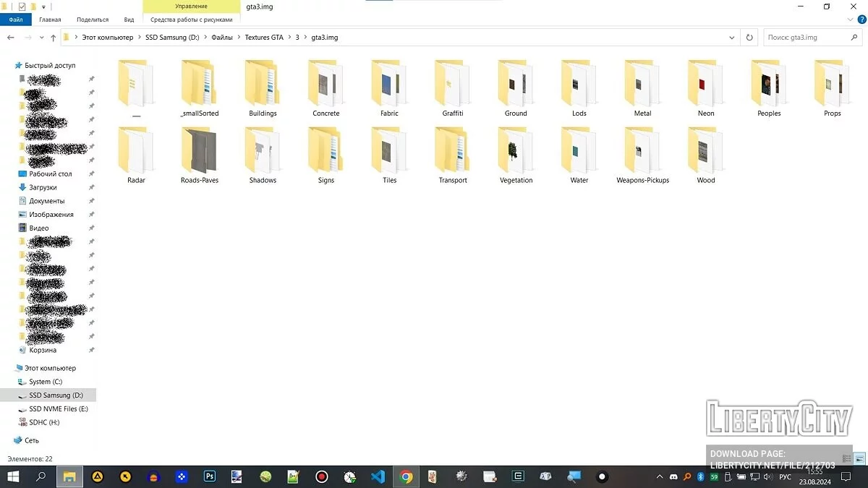Switch to large thumbnails view
The height and width of the screenshot is (488, 868).
point(859,458)
